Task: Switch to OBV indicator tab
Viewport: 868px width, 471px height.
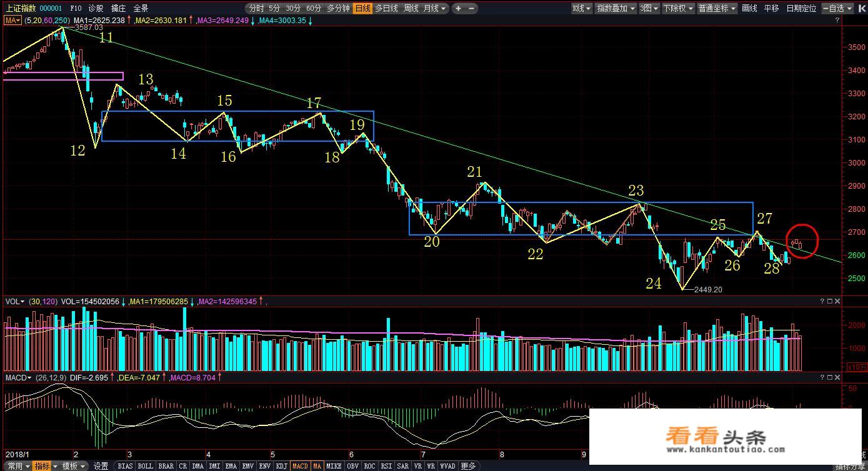Action: pyautogui.click(x=352, y=466)
